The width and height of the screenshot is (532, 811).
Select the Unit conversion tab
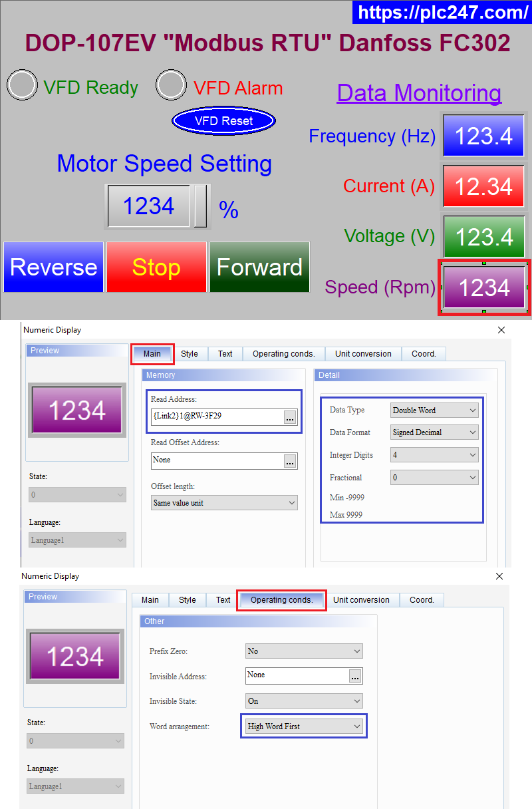363,353
